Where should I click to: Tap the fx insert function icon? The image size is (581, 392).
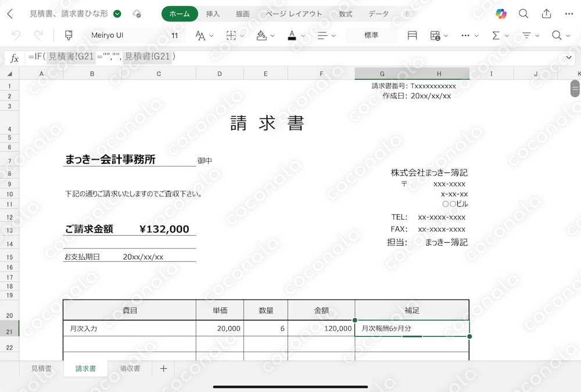click(x=15, y=58)
